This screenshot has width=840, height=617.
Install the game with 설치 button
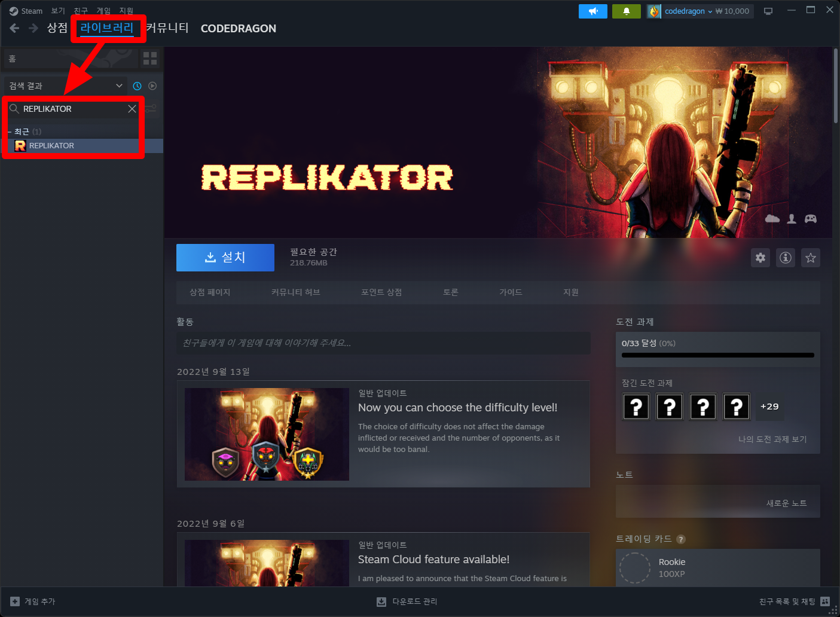pos(225,258)
